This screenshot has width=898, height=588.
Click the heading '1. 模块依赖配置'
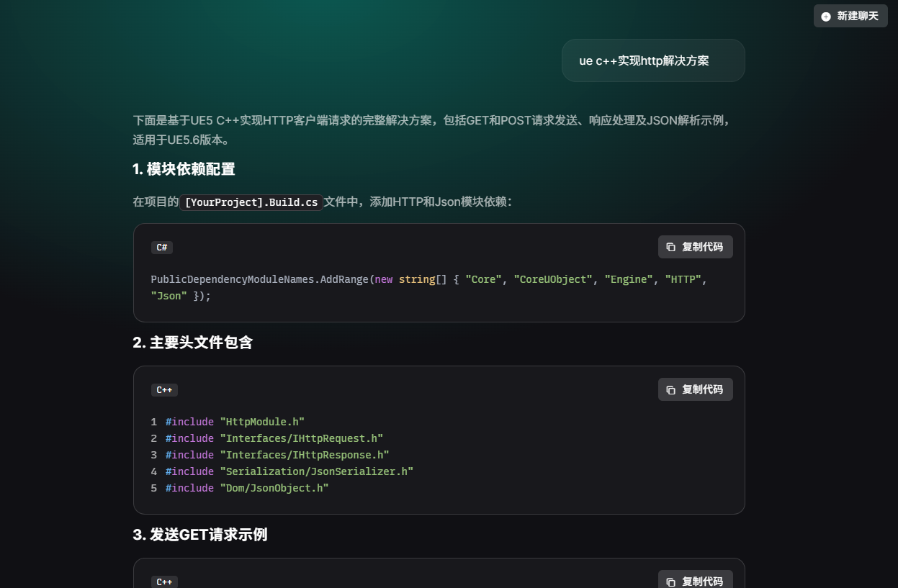[184, 169]
